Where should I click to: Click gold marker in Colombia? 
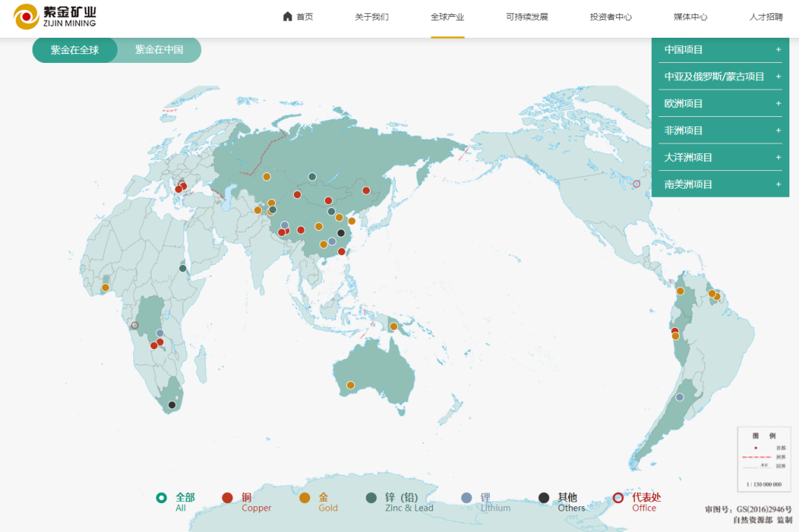coord(680,292)
